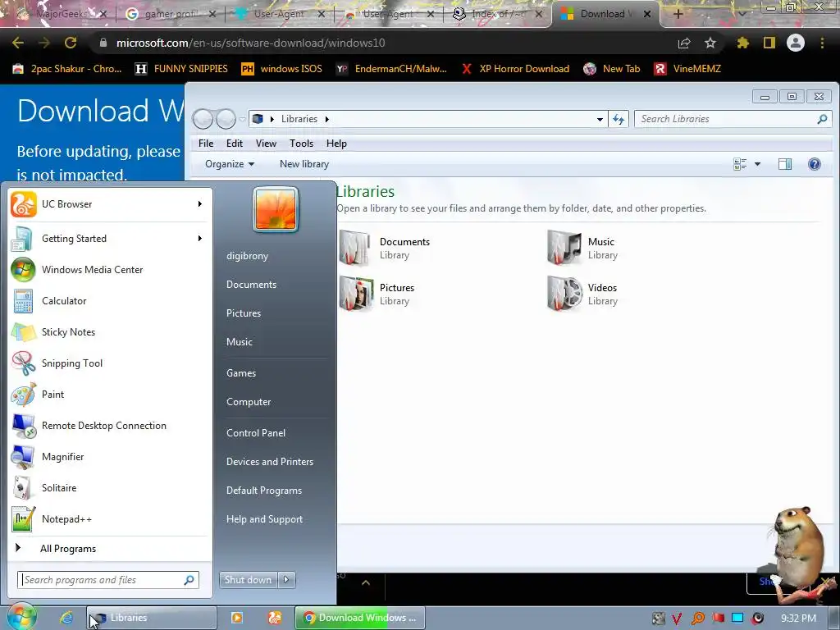
Task: Expand address bar history dropdown
Action: pos(600,119)
